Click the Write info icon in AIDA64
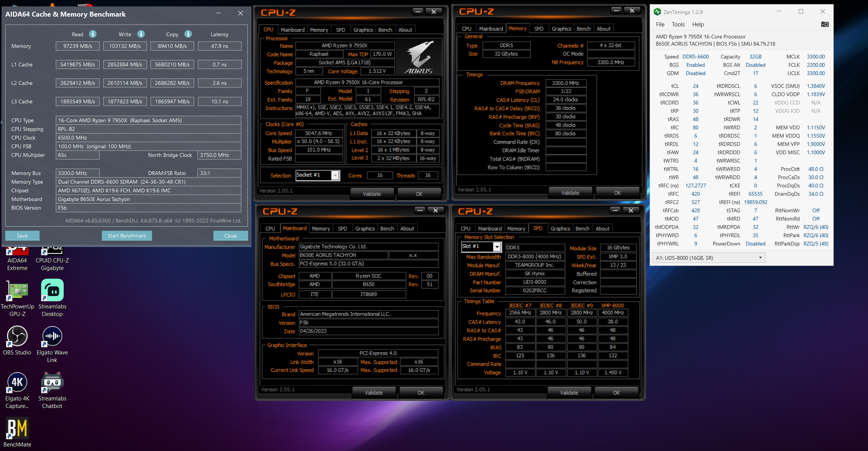This screenshot has height=451, width=868. coord(141,34)
